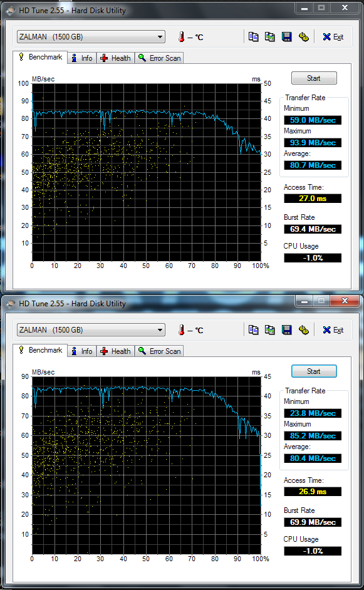Save screenshot floppy icon in bottom window
Screen dimensions: 364x590
(287, 330)
